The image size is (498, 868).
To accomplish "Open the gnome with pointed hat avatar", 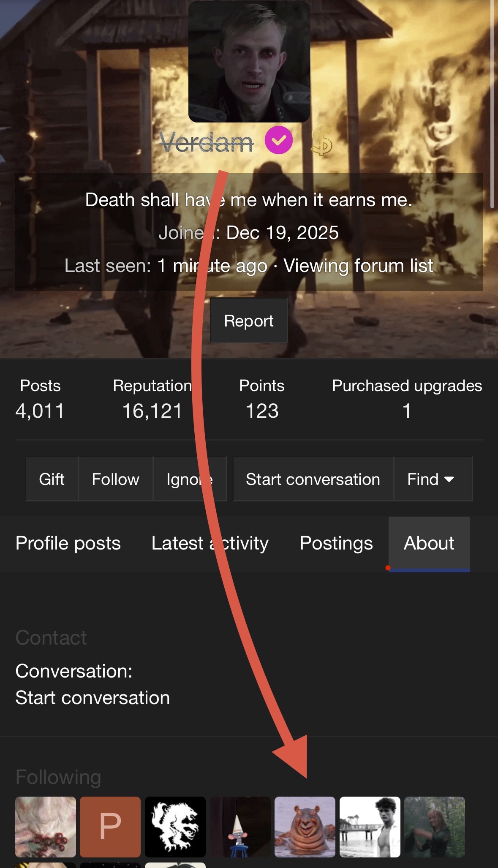I will 240,827.
